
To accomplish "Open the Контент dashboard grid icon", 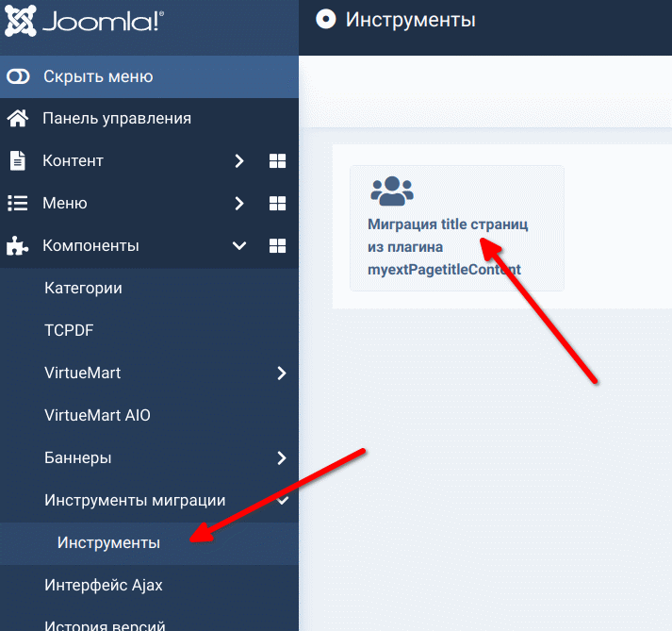I will pos(277,161).
